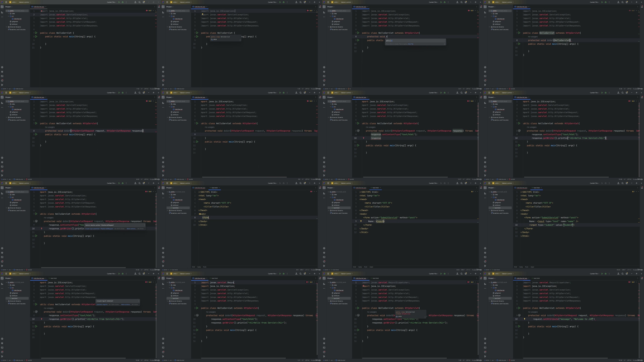644x362 pixels.
Task: Click the notifications bell in the window typing '<form'
Action: 320,188
